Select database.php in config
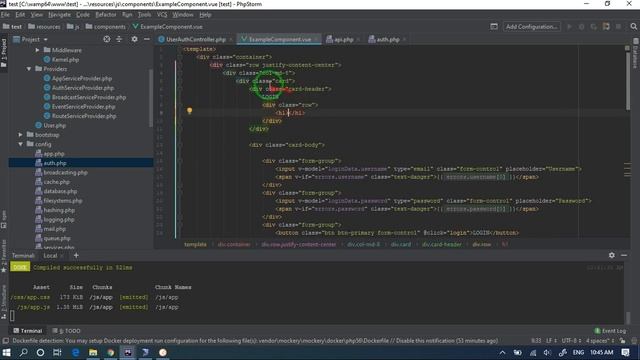The image size is (640, 360). click(x=60, y=191)
